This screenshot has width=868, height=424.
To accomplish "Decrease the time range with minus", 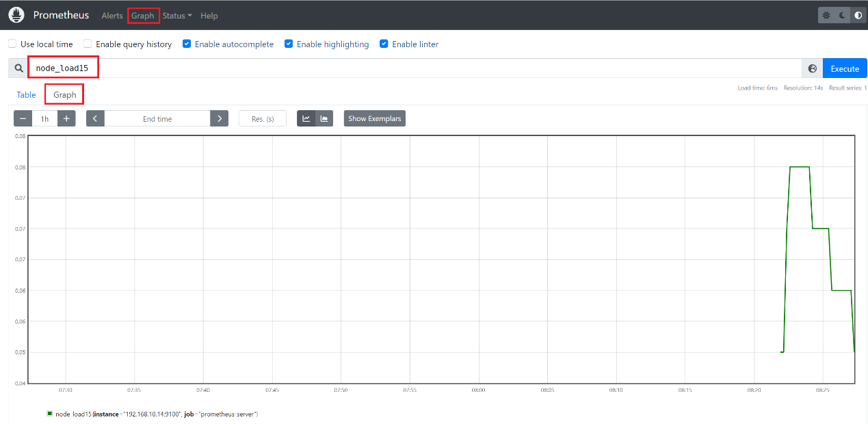I will pyautogui.click(x=23, y=118).
